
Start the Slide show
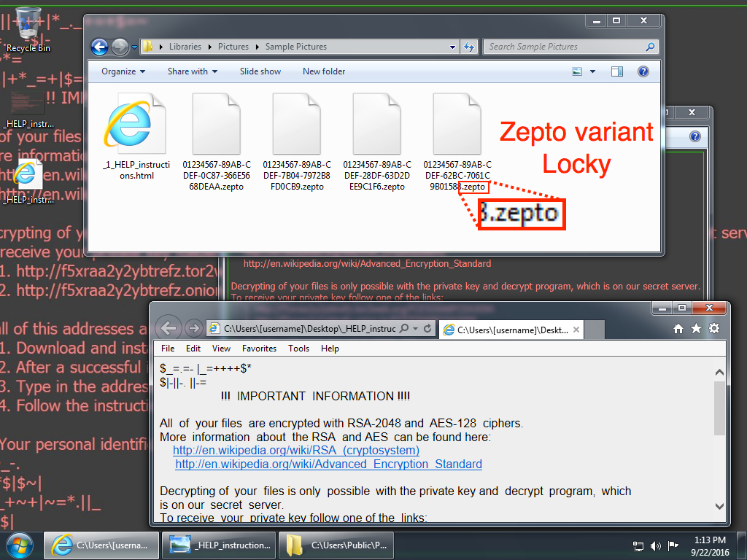click(x=260, y=71)
